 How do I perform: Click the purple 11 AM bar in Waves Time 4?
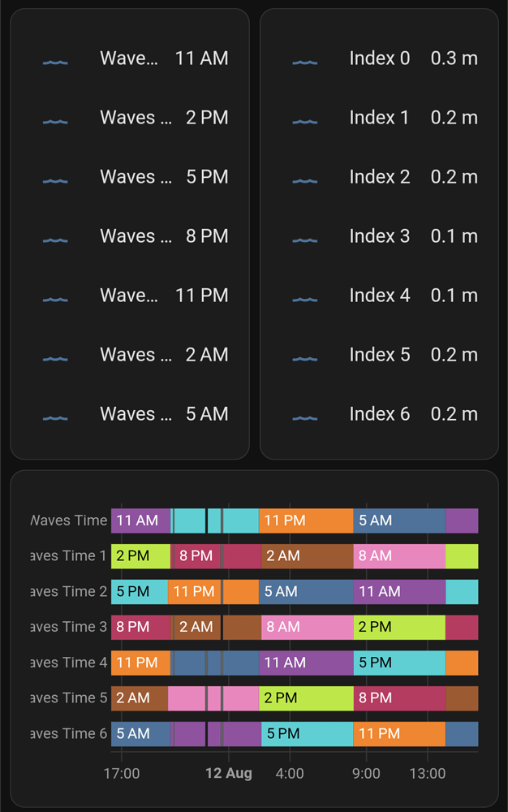tap(306, 663)
